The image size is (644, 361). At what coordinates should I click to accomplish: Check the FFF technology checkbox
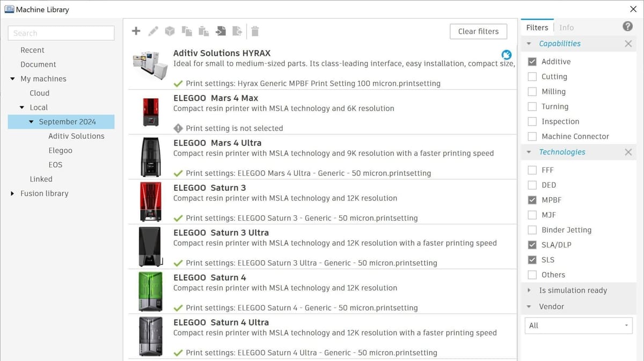point(532,170)
